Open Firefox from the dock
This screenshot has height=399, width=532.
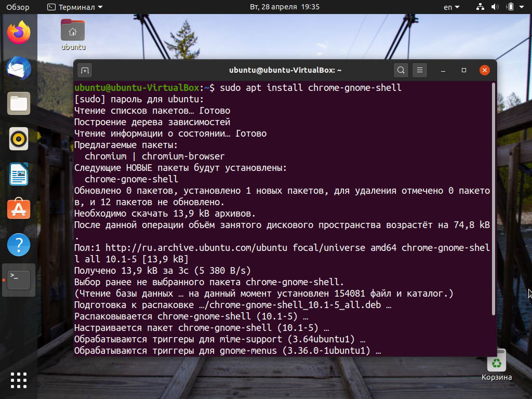(x=19, y=32)
